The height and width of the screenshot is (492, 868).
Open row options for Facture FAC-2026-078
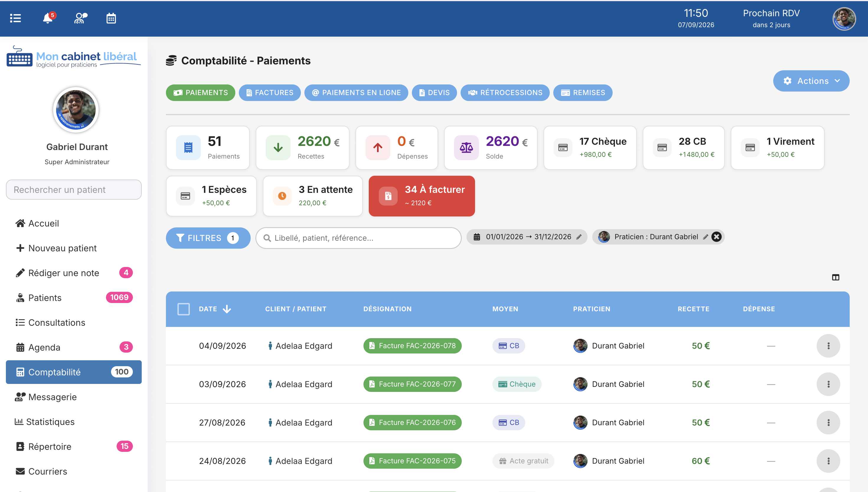tap(828, 346)
